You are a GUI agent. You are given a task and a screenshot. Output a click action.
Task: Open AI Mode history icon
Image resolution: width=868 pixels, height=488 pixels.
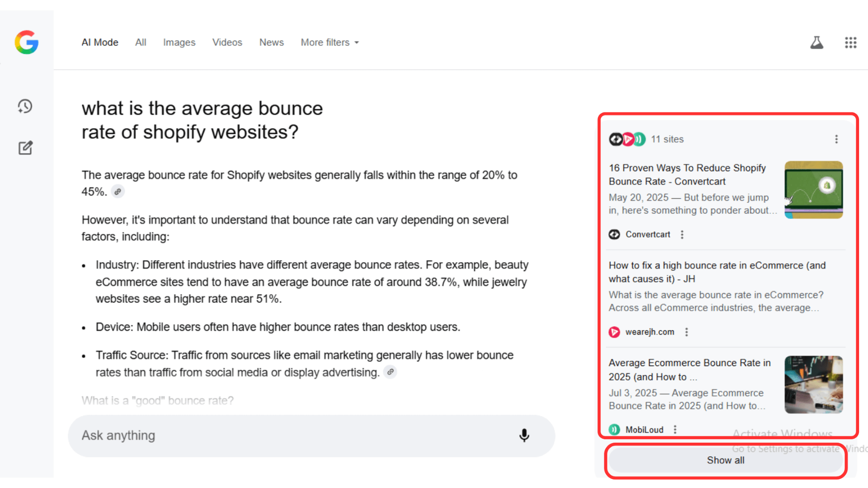25,106
